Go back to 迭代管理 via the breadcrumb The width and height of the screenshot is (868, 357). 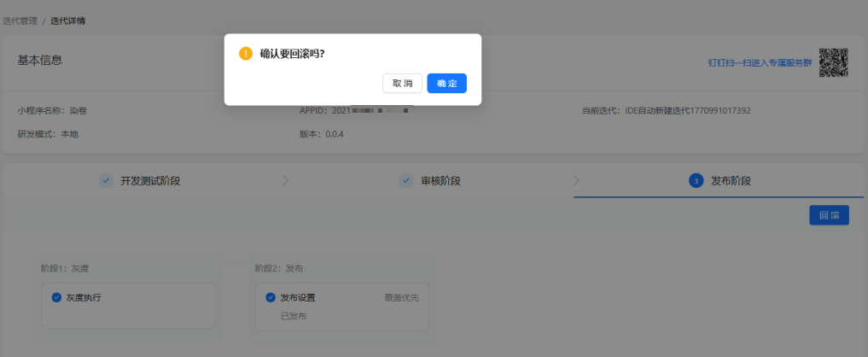20,20
